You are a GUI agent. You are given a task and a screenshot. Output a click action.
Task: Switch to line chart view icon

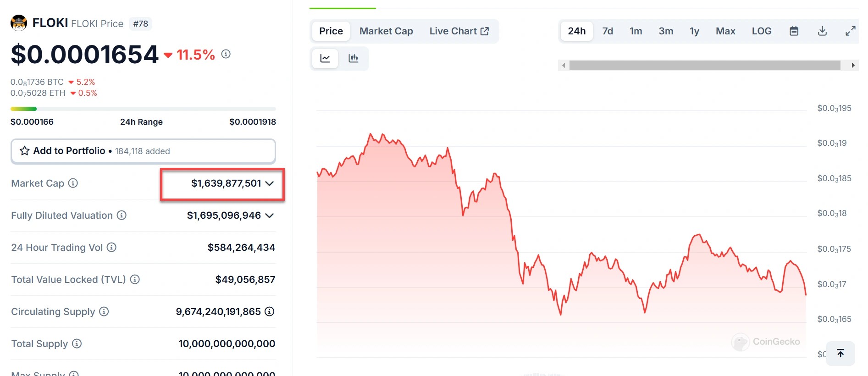point(325,58)
